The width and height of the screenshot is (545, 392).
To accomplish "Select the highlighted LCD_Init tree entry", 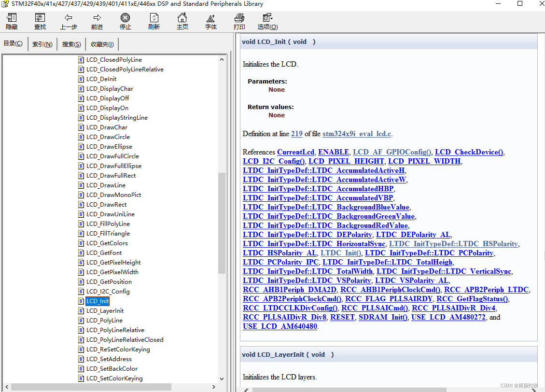I will point(98,301).
